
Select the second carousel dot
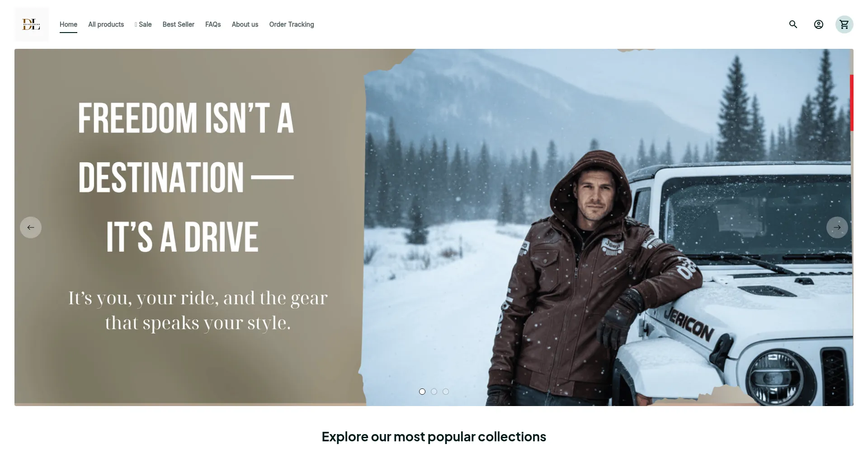point(434,392)
